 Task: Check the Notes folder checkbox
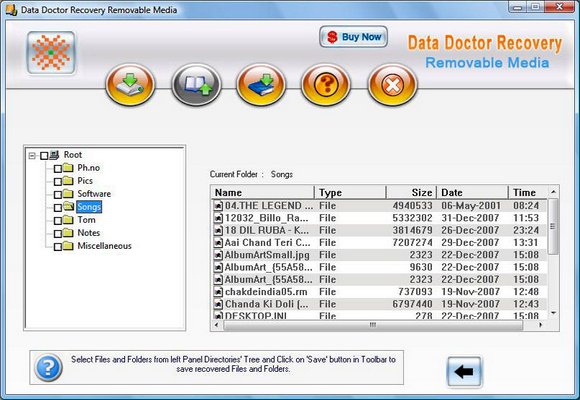tap(58, 234)
